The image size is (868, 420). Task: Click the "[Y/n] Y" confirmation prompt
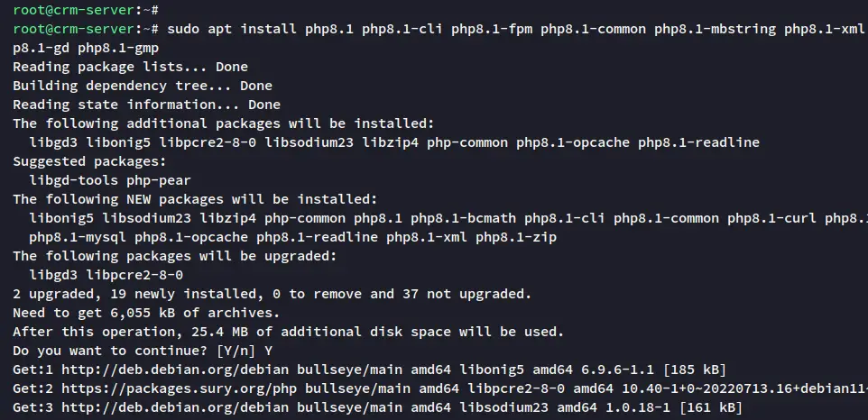pyautogui.click(x=245, y=351)
